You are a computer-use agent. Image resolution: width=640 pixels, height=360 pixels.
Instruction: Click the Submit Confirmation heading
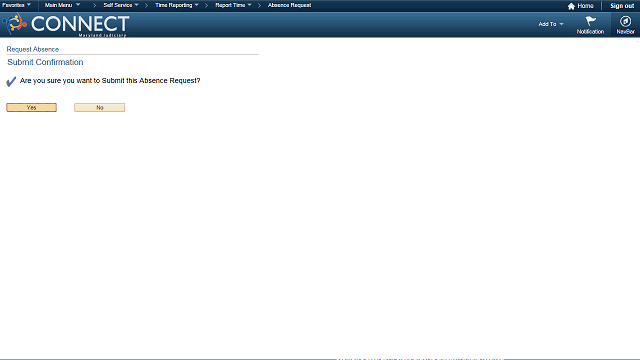[45, 62]
